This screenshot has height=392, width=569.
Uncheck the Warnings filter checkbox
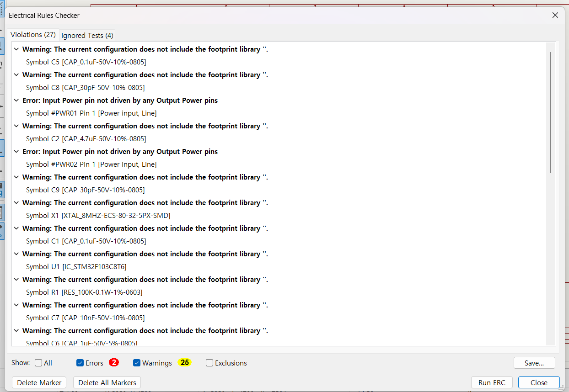pyautogui.click(x=137, y=363)
